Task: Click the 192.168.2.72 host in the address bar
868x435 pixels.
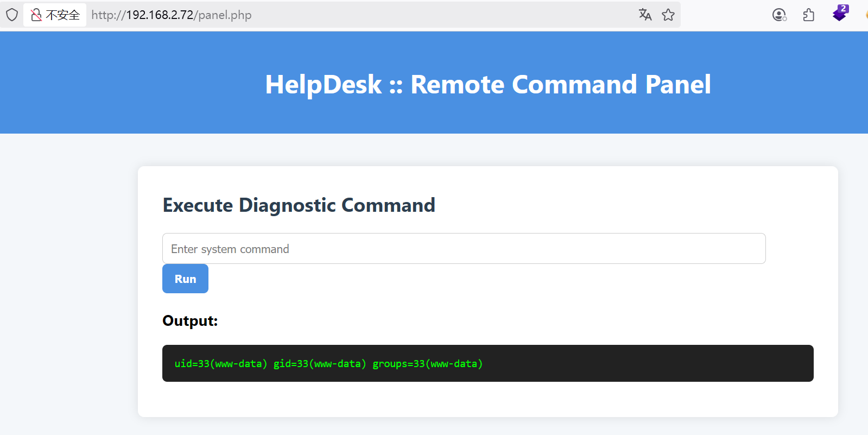Action: tap(160, 15)
